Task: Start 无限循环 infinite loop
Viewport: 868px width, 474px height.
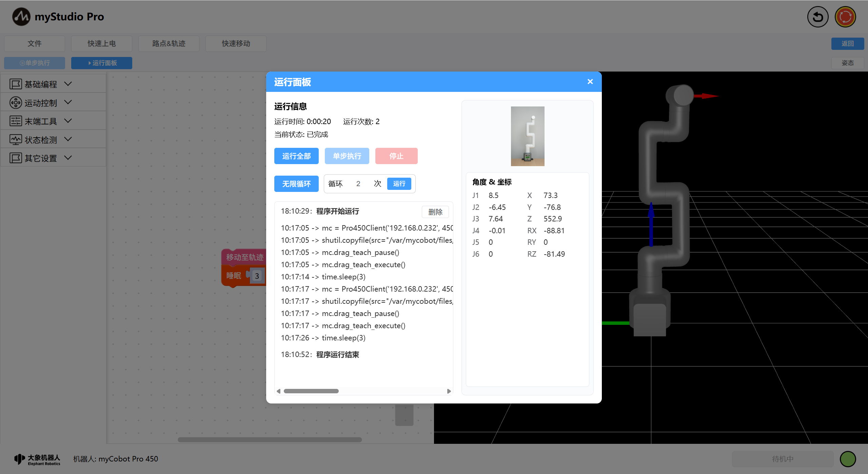Action: click(296, 184)
